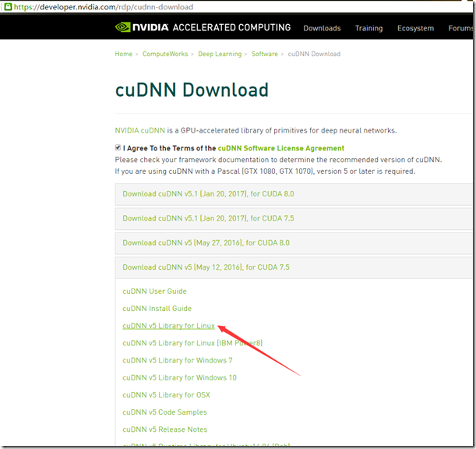Click the secure padlock icon in address bar
This screenshot has width=476, height=449.
[x=9, y=6]
